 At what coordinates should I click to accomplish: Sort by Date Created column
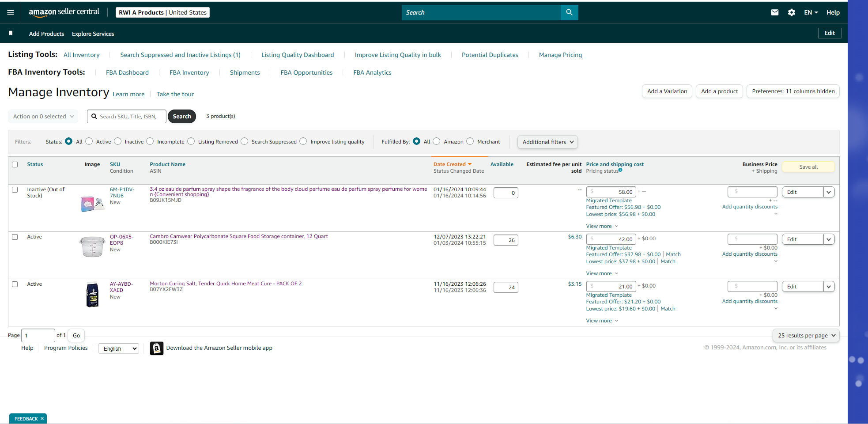pyautogui.click(x=453, y=164)
